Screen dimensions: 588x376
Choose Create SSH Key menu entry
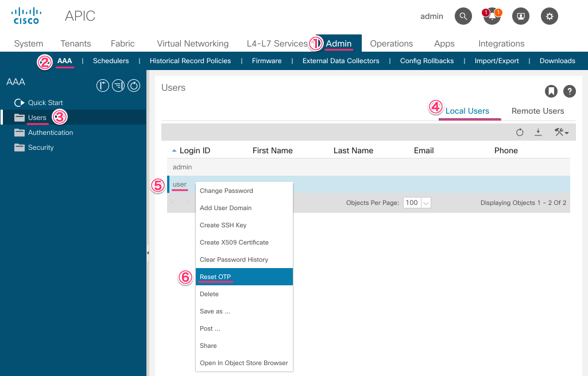point(244,225)
